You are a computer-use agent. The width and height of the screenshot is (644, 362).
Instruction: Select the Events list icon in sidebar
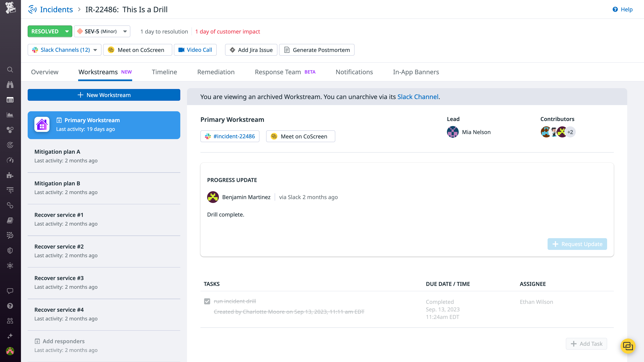tap(10, 100)
